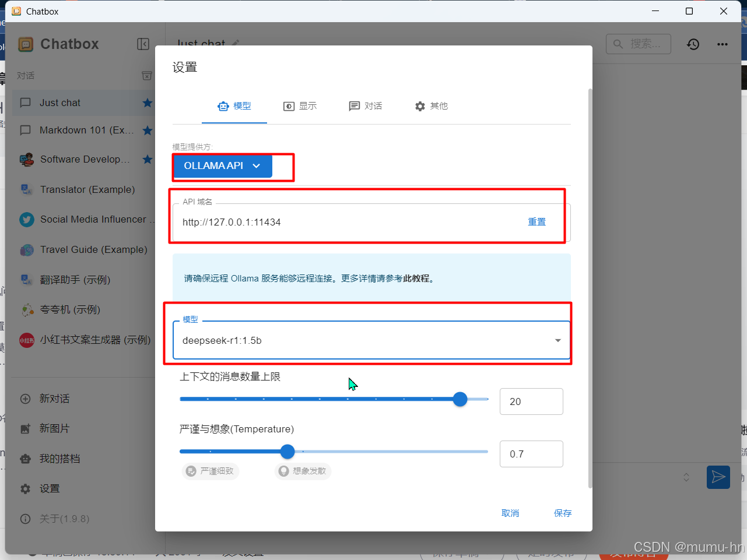Click the message limit value field showing 20

531,401
